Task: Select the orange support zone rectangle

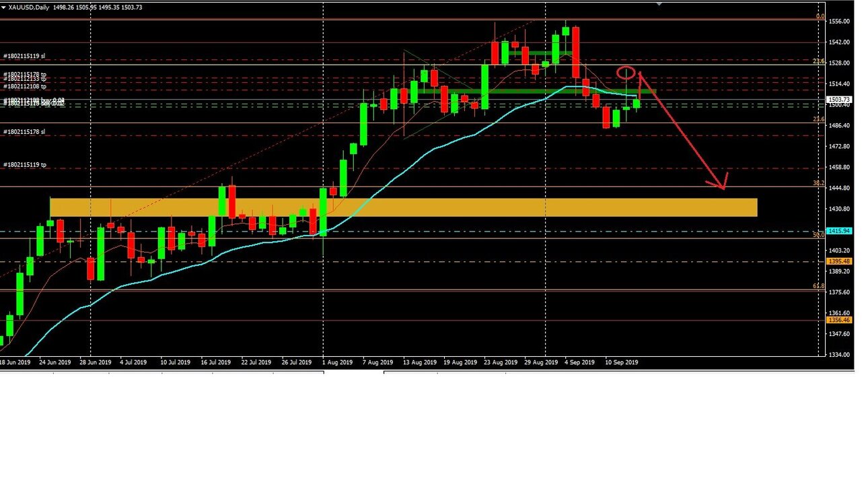Action: tap(404, 207)
